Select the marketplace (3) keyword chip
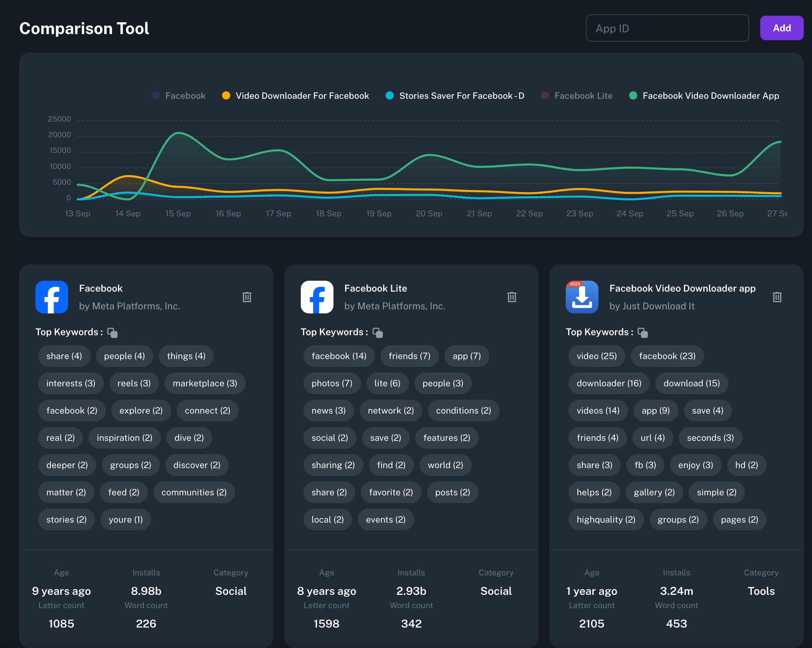 [x=205, y=383]
